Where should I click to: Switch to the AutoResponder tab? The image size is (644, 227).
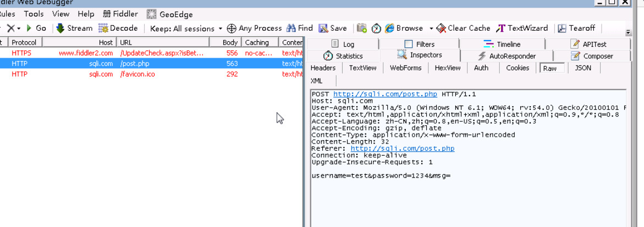[x=507, y=56]
